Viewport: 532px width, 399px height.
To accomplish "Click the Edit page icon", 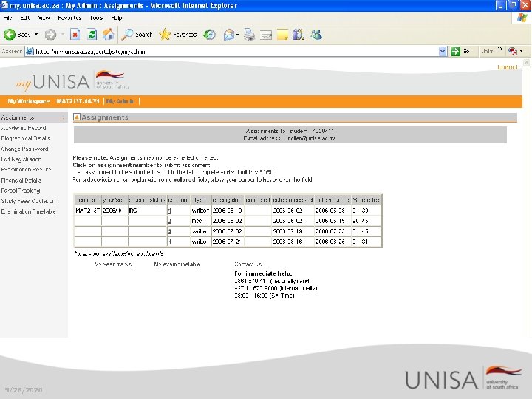I will [266, 34].
